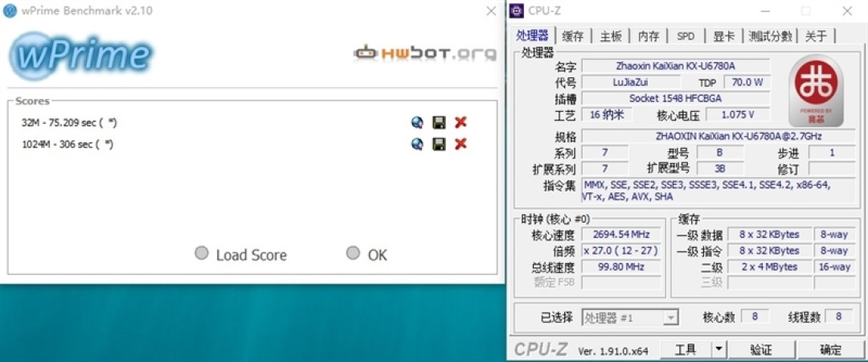Click the 16 纳米 process field
The width and height of the screenshot is (868, 362).
[607, 115]
